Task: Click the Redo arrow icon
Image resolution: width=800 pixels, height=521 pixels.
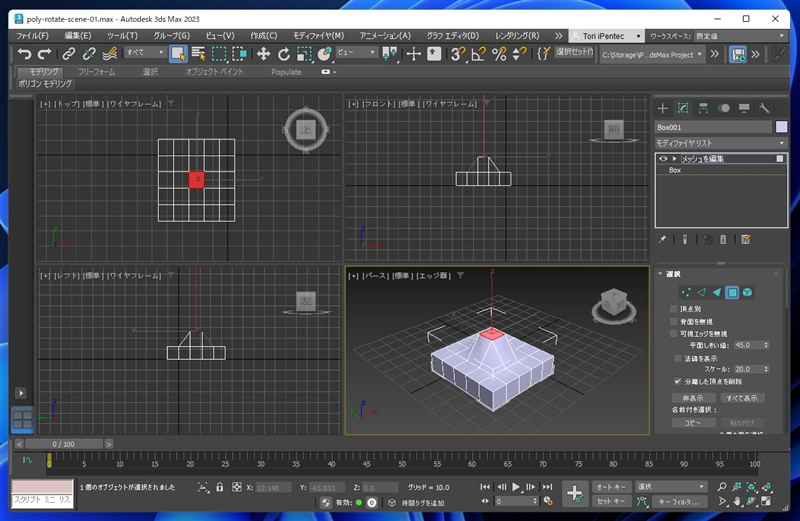Action: 45,54
